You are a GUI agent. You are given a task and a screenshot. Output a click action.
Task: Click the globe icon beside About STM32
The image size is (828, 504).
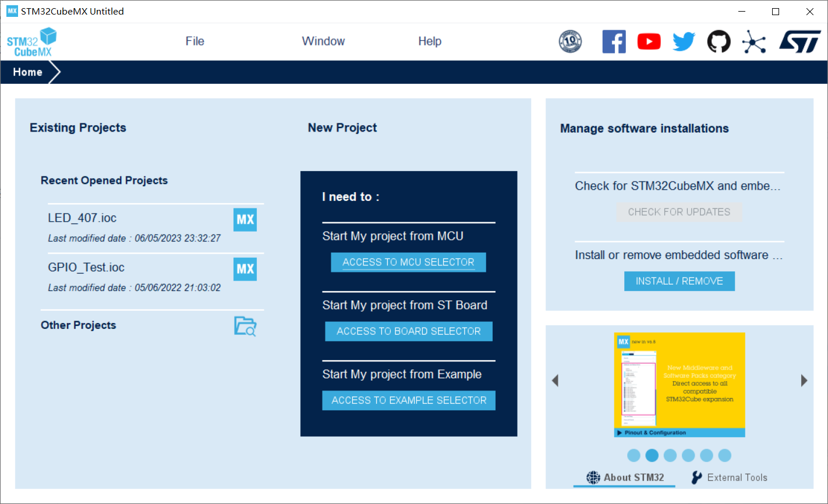tap(593, 477)
